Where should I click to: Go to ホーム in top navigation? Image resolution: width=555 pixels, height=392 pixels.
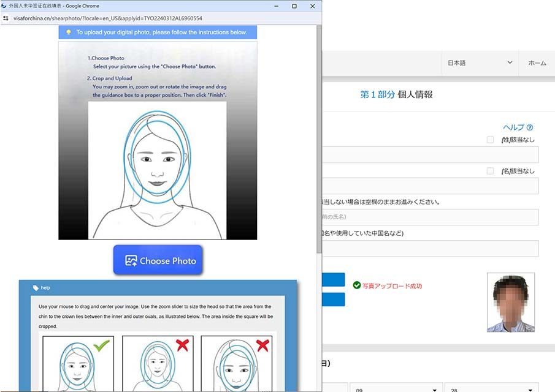[537, 63]
